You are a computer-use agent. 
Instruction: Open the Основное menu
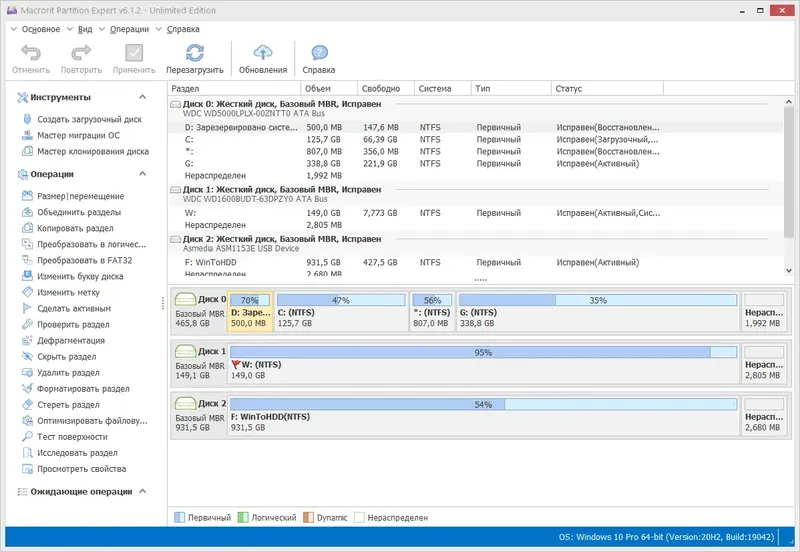41,29
